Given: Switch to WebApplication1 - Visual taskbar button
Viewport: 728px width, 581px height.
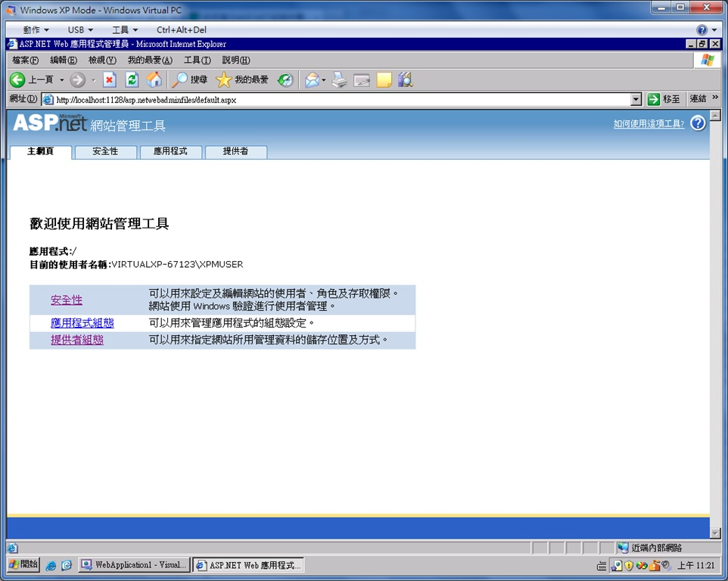Looking at the screenshot, I should coord(135,565).
